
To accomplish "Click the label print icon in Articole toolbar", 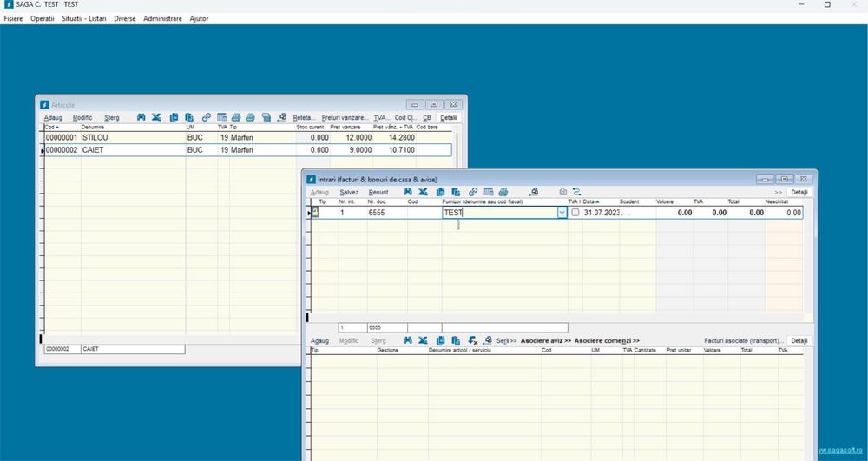I will pos(266,117).
